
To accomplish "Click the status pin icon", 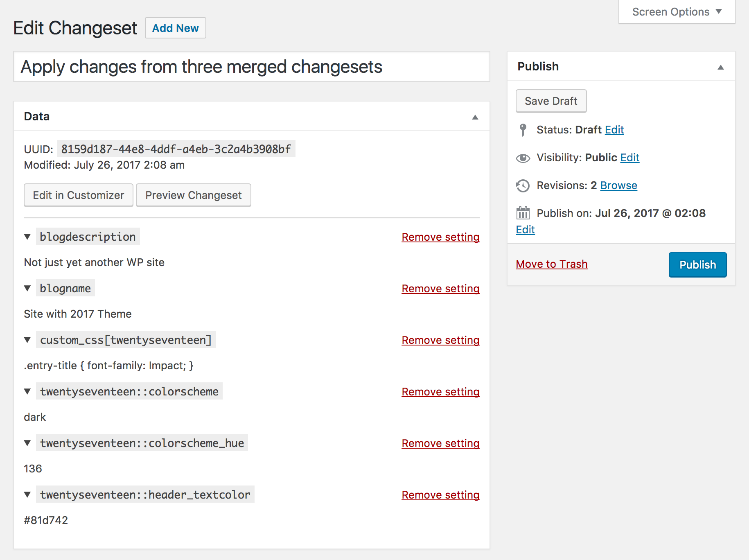I will (523, 130).
